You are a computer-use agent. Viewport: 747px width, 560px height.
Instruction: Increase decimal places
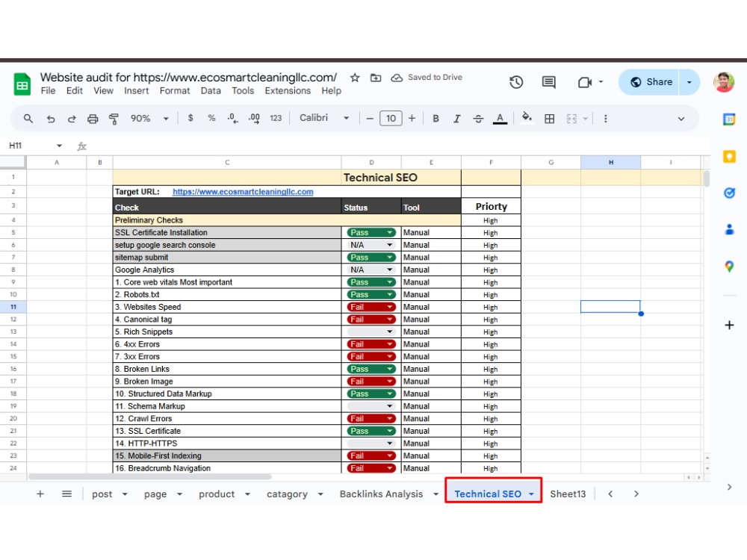click(x=255, y=119)
